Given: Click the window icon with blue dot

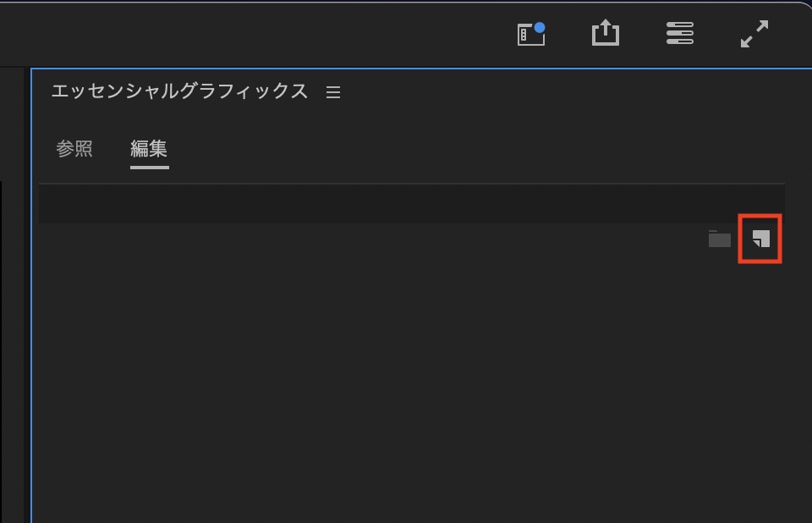Looking at the screenshot, I should 529,35.
